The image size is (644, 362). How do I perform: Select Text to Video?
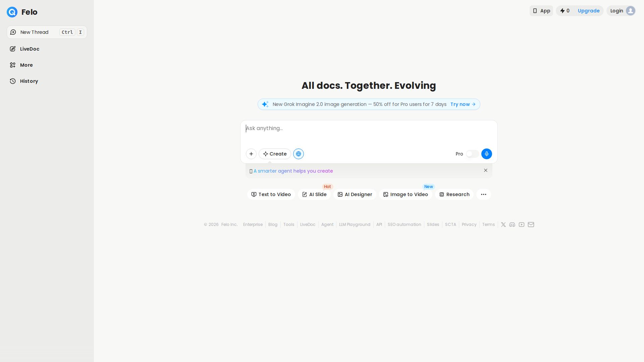(x=271, y=194)
